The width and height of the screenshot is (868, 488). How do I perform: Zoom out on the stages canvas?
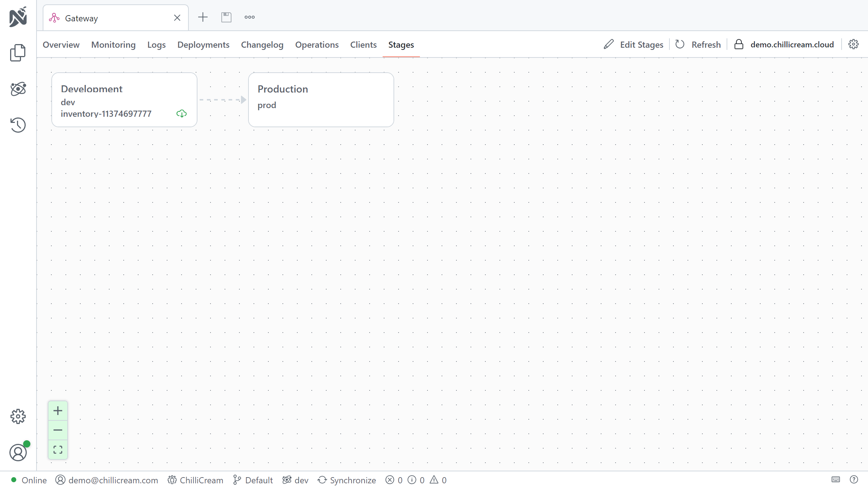(58, 430)
